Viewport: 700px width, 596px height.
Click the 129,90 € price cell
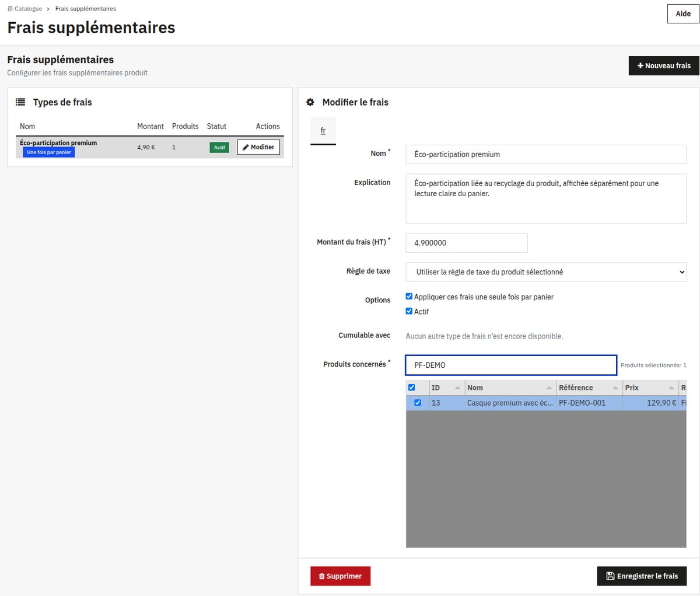pos(650,403)
